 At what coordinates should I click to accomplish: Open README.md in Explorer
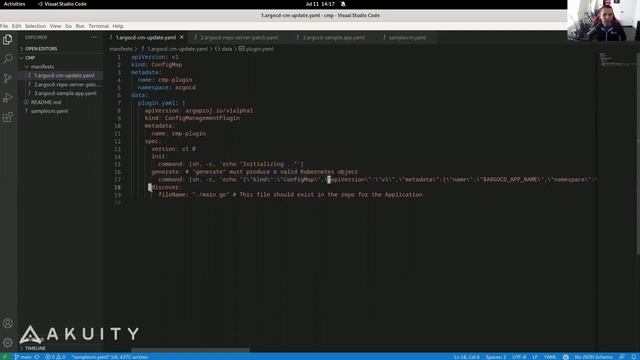pos(60,102)
